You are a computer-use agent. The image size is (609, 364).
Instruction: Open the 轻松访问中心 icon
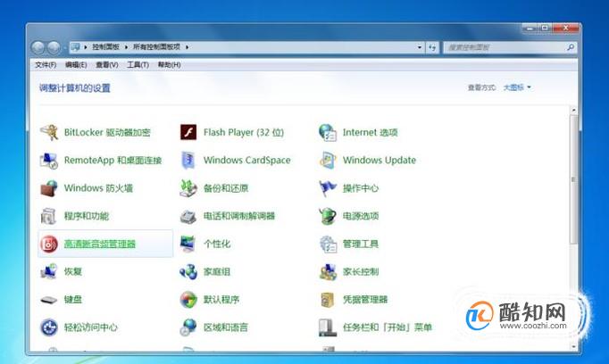pos(49,327)
